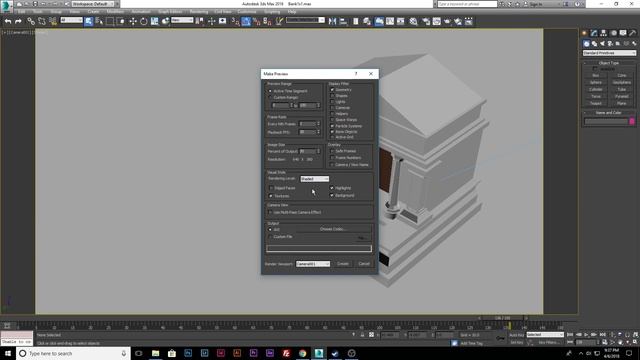Enable the Lights display filter checkbox
640x360 pixels.
tap(332, 102)
